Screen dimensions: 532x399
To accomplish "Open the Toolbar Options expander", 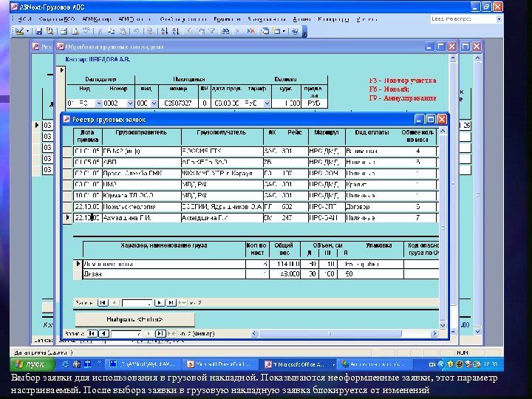I will coord(304,32).
